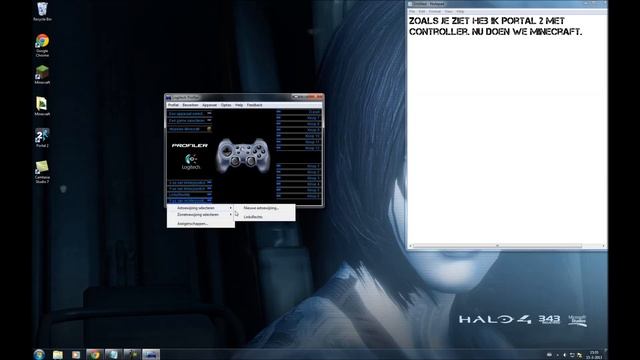Viewport: 640px width, 360px height.
Task: Open the Edit menu in Notepad
Action: [422, 11]
